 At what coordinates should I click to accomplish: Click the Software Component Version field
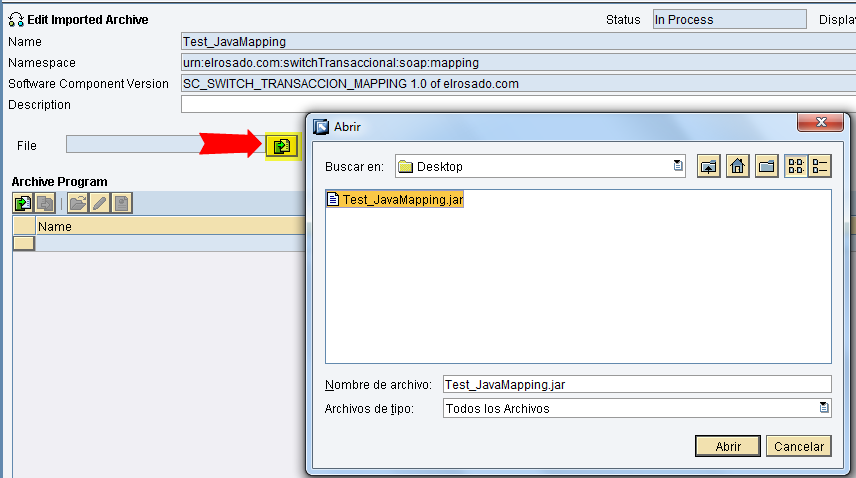pos(519,83)
